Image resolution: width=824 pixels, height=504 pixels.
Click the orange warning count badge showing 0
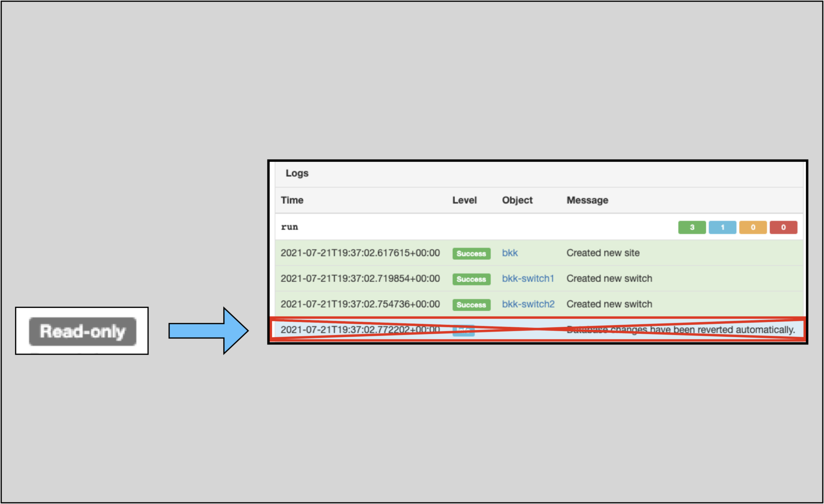pyautogui.click(x=753, y=227)
